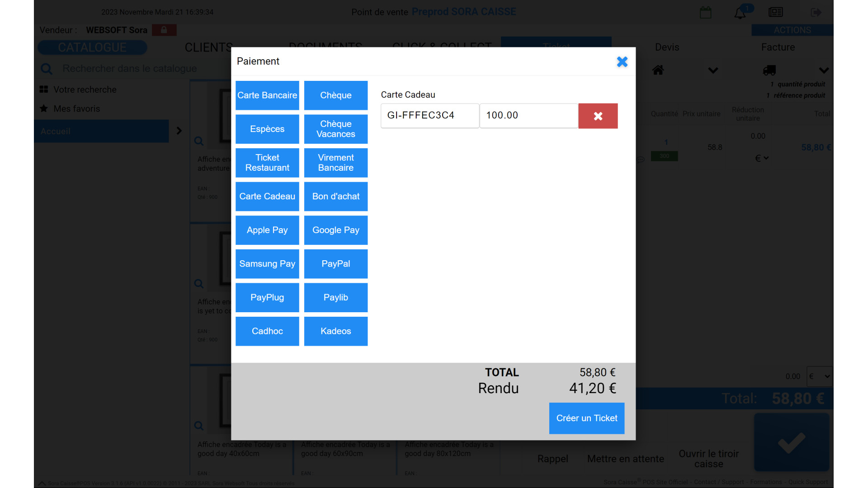This screenshot has height=488, width=868.
Task: Click the red lock icon beside vendeur
Action: tap(164, 30)
